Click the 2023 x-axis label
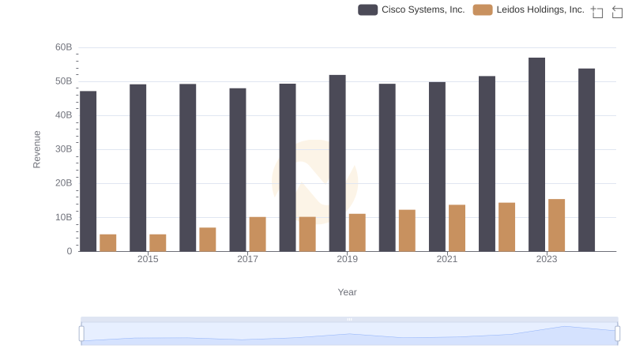The image size is (632, 364). pos(547,259)
